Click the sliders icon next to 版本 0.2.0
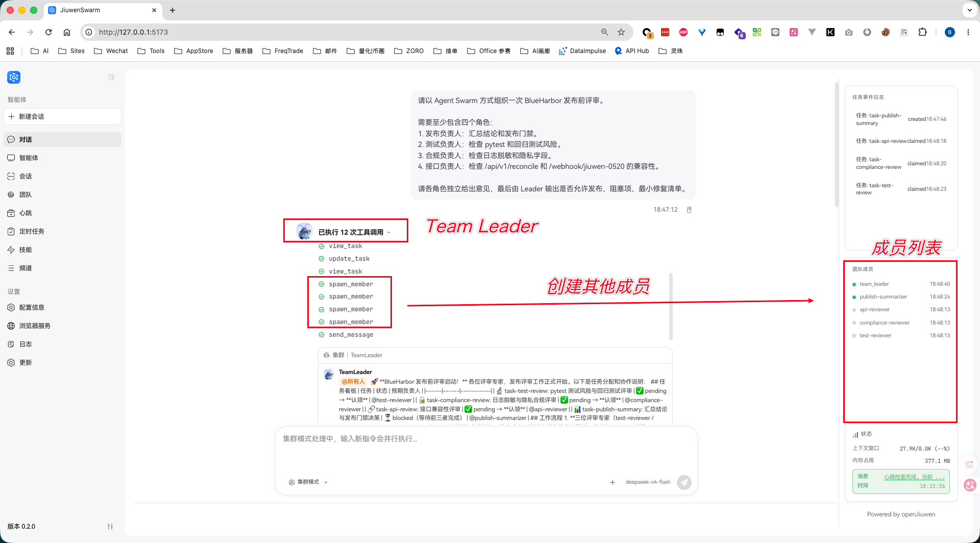980x543 pixels. (x=110, y=526)
